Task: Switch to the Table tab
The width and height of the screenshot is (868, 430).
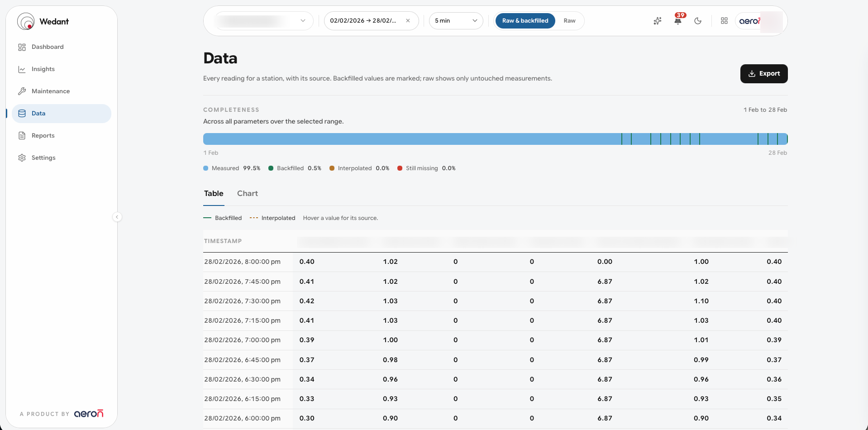Action: pos(214,194)
